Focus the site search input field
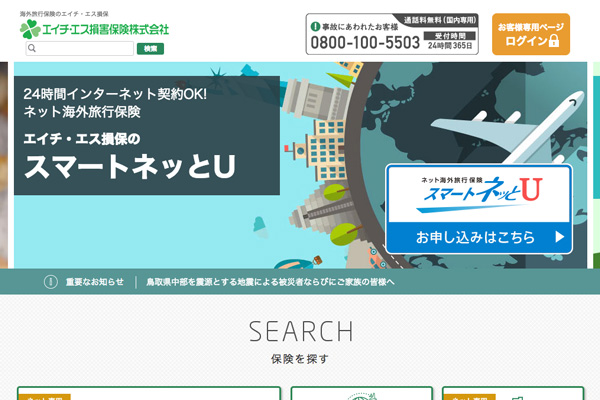The height and width of the screenshot is (400, 600). click(80, 49)
